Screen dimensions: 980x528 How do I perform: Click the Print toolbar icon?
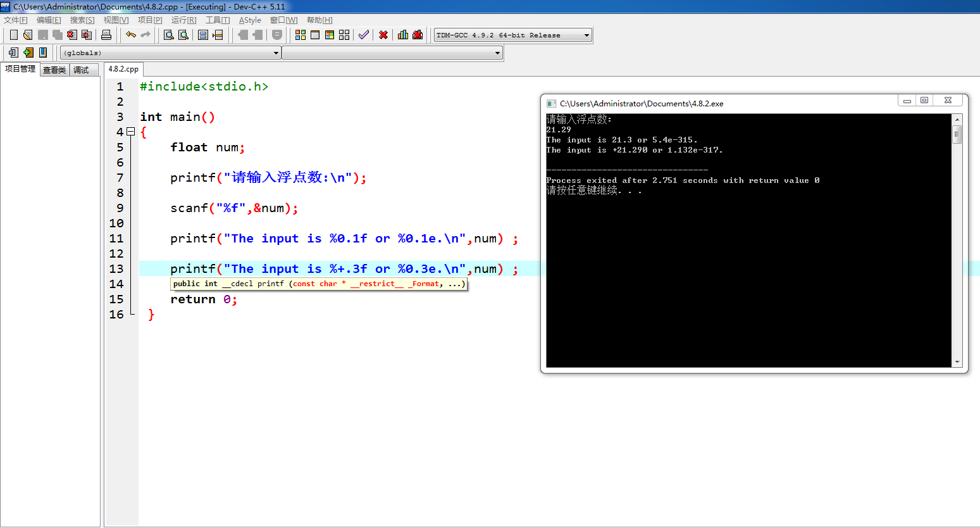tap(106, 35)
